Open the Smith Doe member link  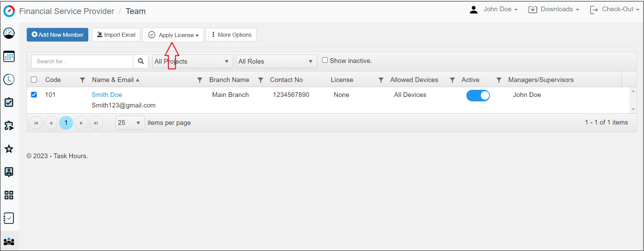(x=107, y=95)
